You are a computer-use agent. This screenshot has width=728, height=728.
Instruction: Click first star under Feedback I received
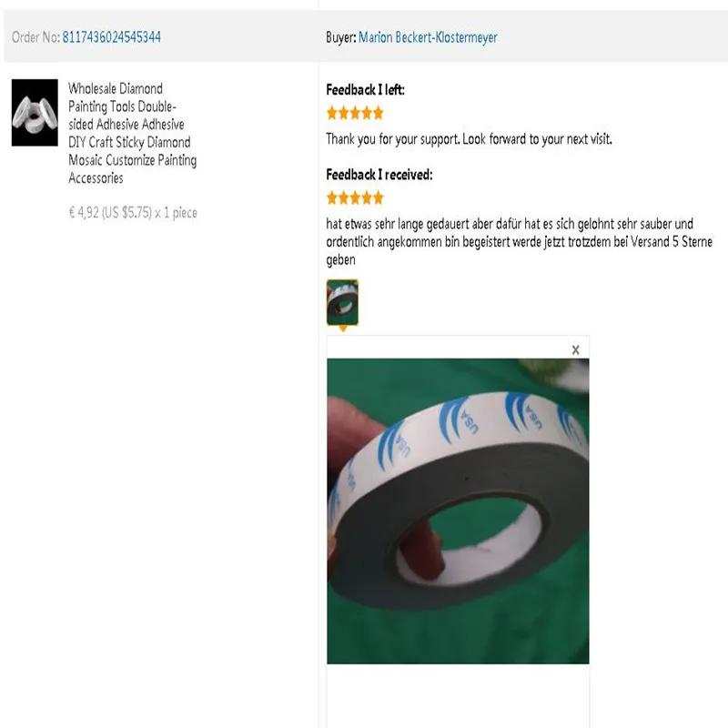[332, 197]
